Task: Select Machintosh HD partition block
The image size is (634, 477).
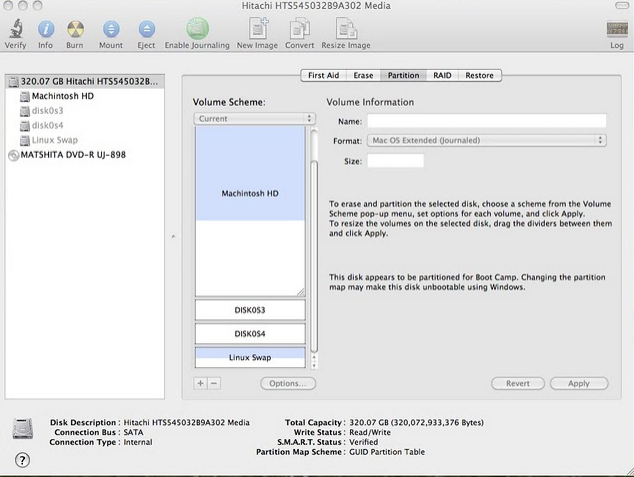Action: [250, 211]
